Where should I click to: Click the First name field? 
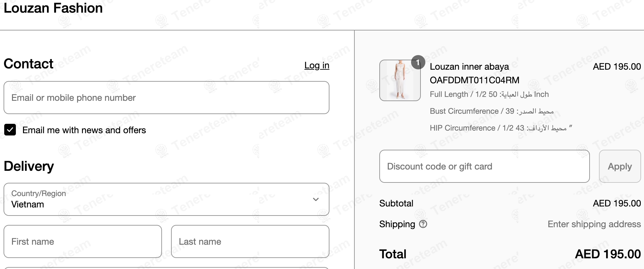[83, 241]
